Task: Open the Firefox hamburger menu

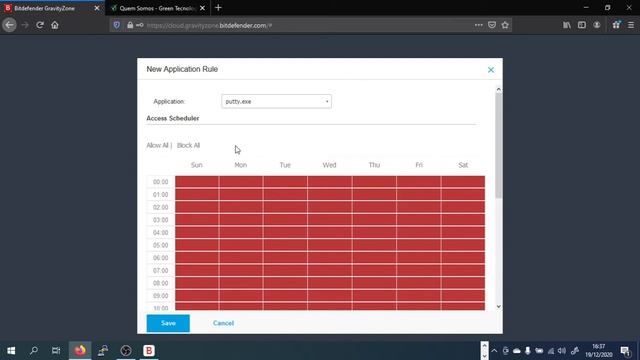Action: [x=631, y=25]
